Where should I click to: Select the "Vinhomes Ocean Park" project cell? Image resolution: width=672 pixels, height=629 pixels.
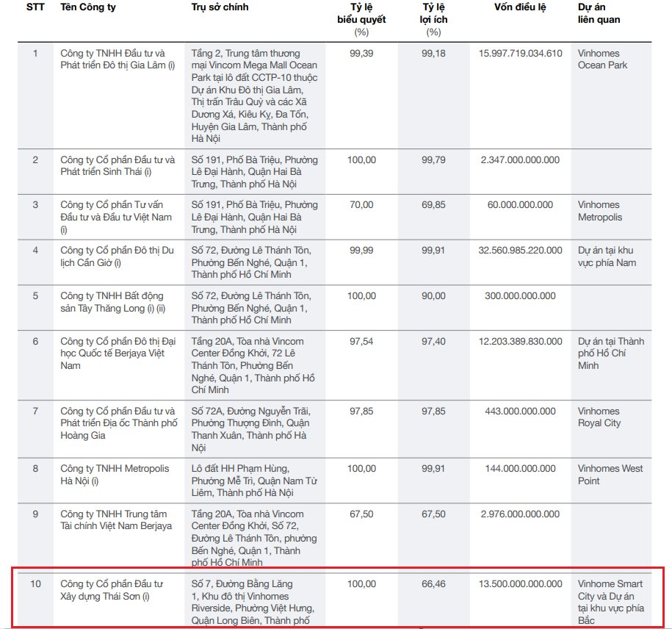point(603,59)
